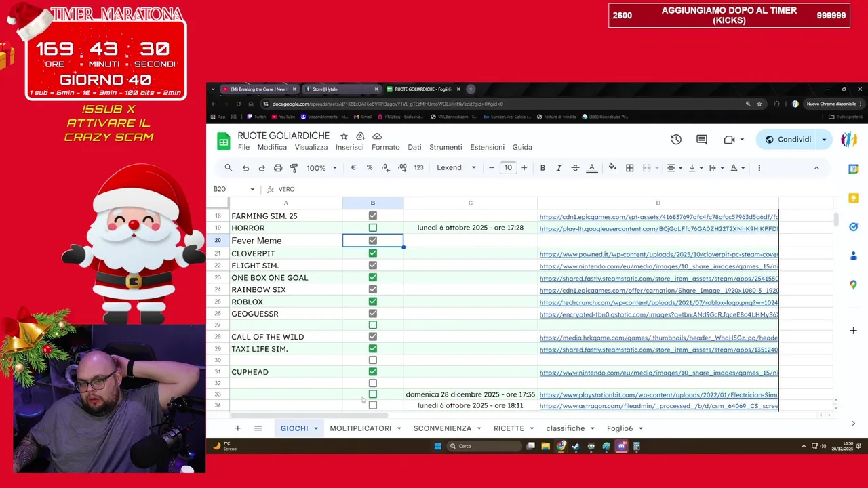Viewport: 868px width, 488px height.
Task: Toggle the CLOVERPIT checkbox
Action: point(372,253)
